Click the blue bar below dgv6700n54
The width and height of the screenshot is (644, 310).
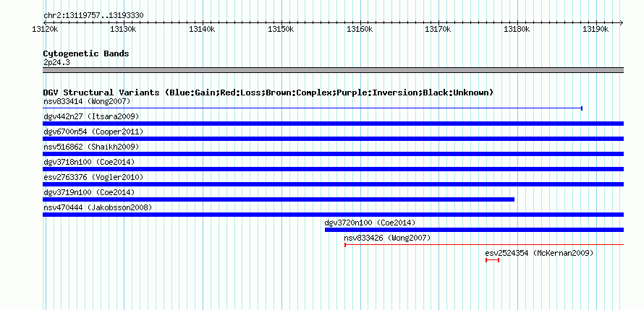point(333,139)
